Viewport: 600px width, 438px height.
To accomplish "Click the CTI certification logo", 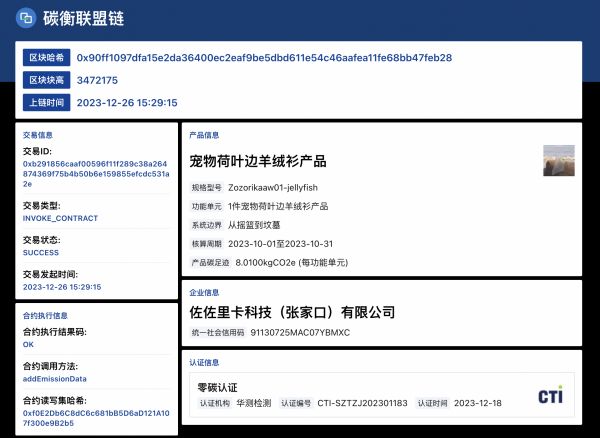I will tap(551, 395).
